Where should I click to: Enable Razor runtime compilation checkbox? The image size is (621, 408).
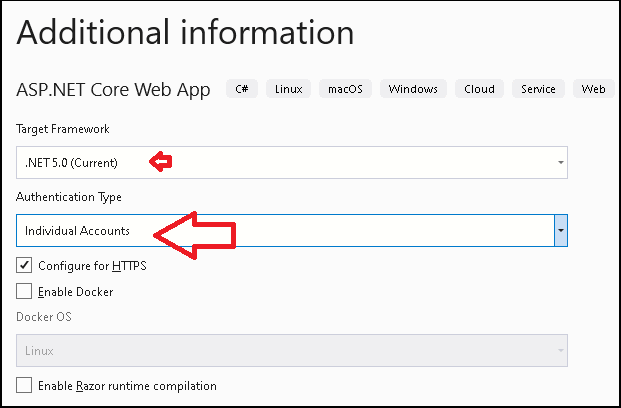[24, 385]
